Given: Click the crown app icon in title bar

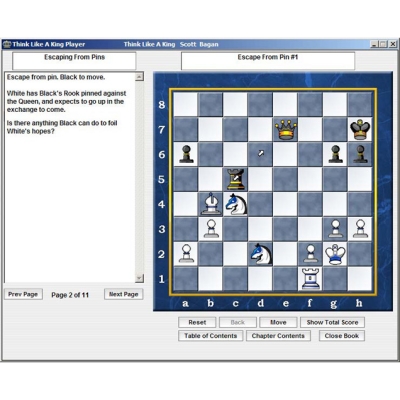Looking at the screenshot, I should tap(7, 44).
